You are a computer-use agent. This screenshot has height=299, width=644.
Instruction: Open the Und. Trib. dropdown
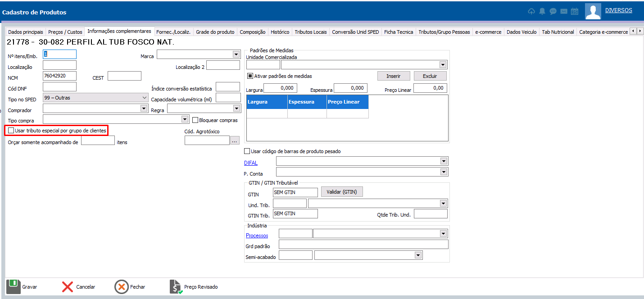click(443, 204)
